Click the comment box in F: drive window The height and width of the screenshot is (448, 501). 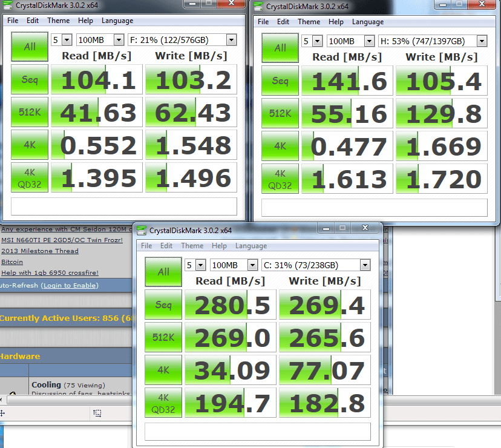click(124, 206)
